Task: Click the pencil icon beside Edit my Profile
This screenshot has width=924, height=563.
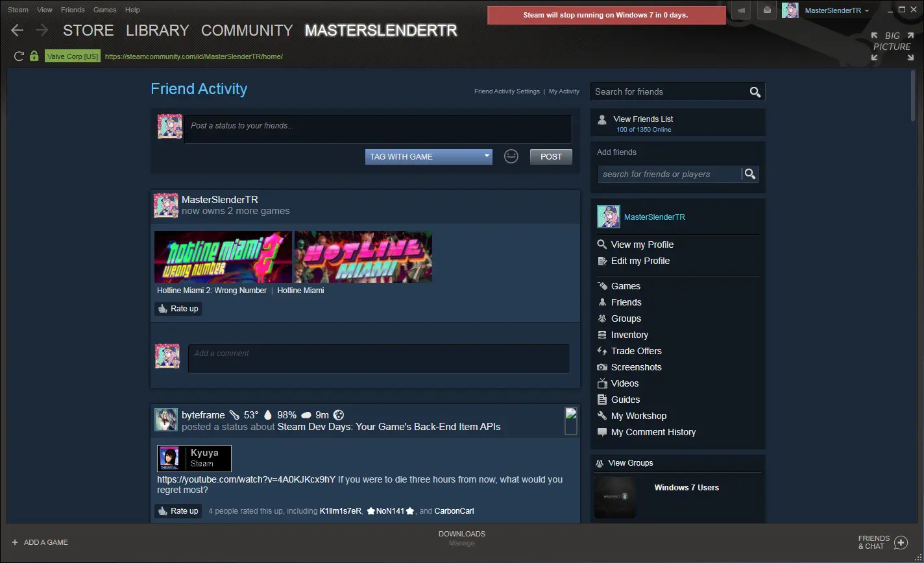Action: point(602,261)
